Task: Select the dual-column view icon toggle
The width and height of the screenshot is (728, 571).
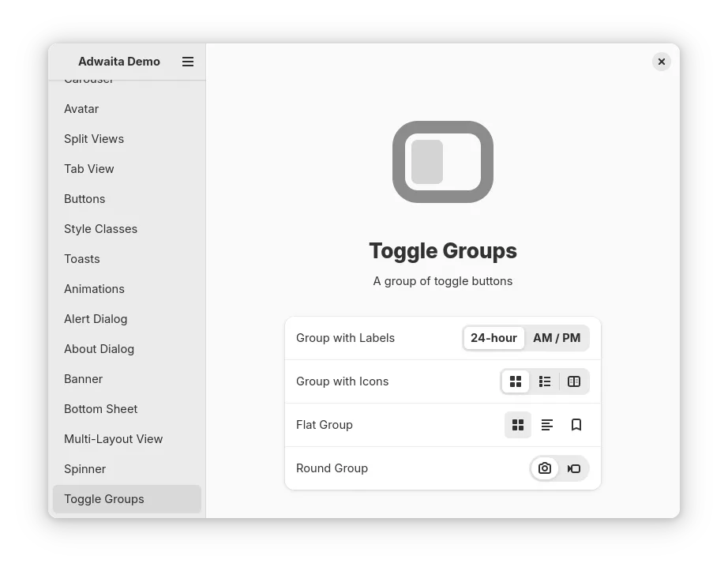Action: [574, 381]
